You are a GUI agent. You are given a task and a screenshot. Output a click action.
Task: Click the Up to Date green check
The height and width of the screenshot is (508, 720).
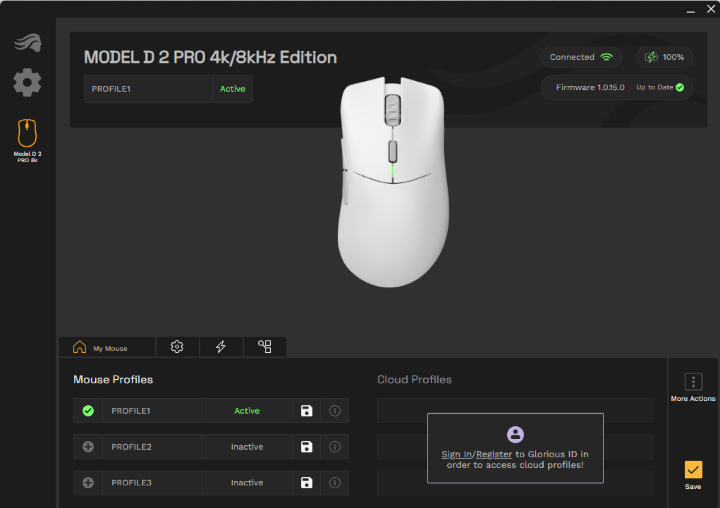pyautogui.click(x=680, y=87)
